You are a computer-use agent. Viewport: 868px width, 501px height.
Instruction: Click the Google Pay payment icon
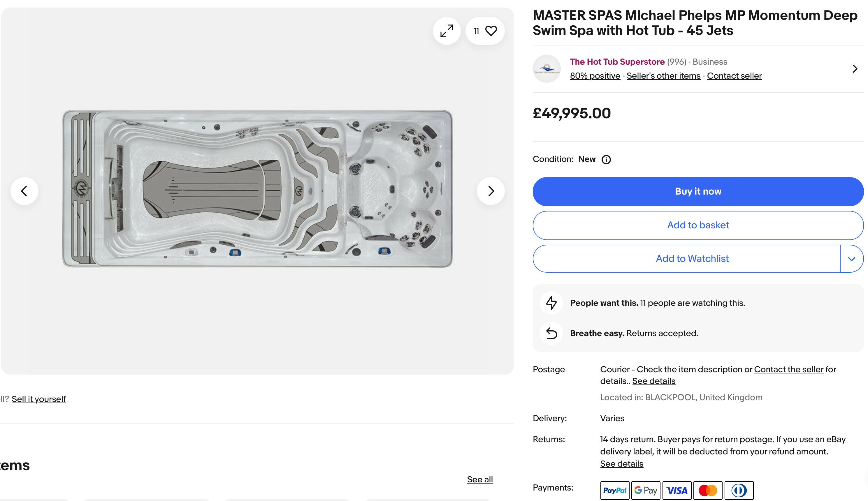[646, 490]
